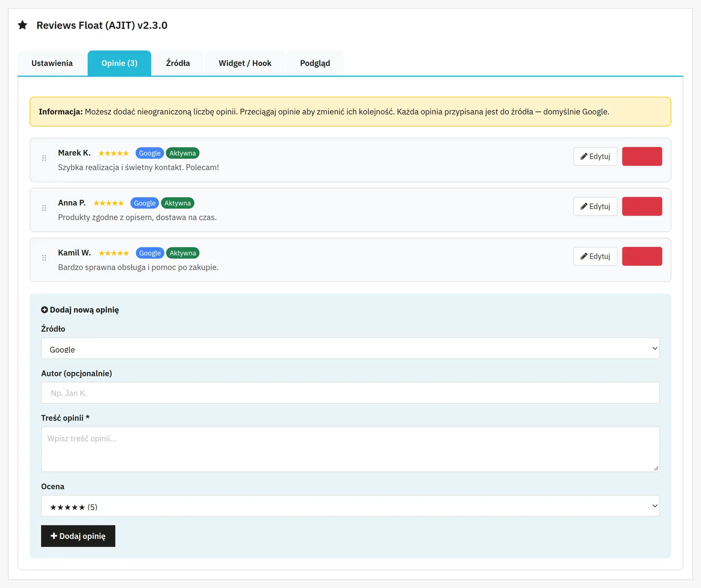The height and width of the screenshot is (588, 701).
Task: Click the red delete button for Kamil W.
Action: click(642, 256)
